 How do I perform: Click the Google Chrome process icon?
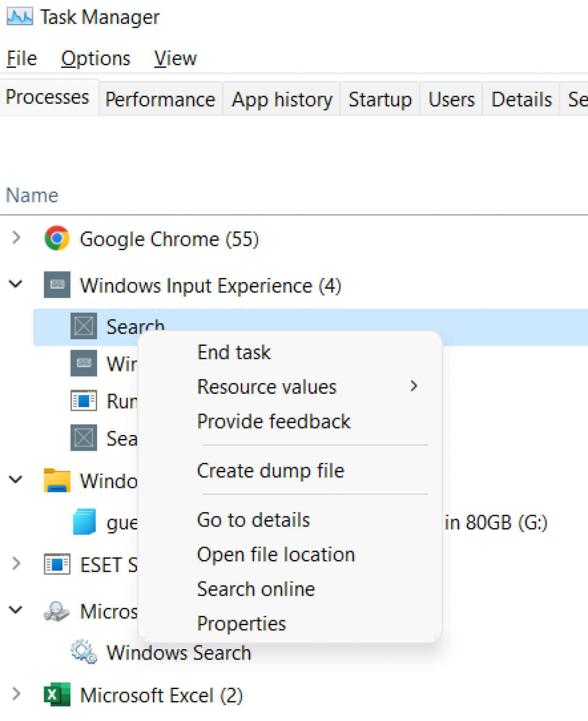tap(56, 238)
